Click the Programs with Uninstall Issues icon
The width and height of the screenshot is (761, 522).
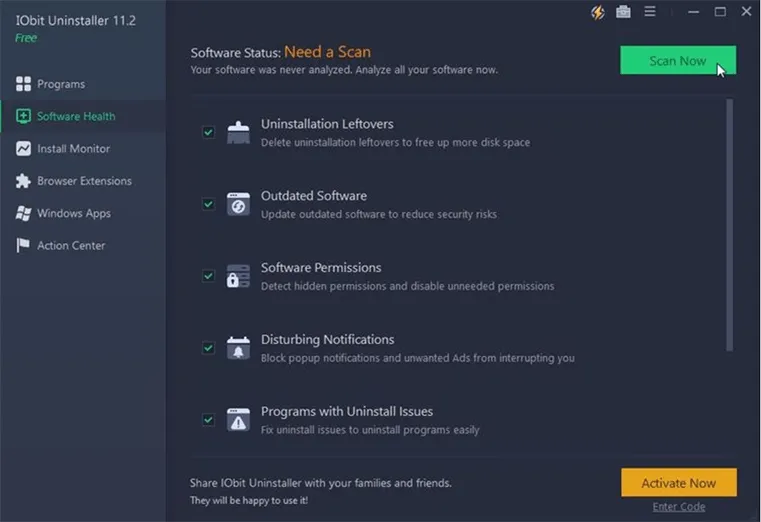238,420
